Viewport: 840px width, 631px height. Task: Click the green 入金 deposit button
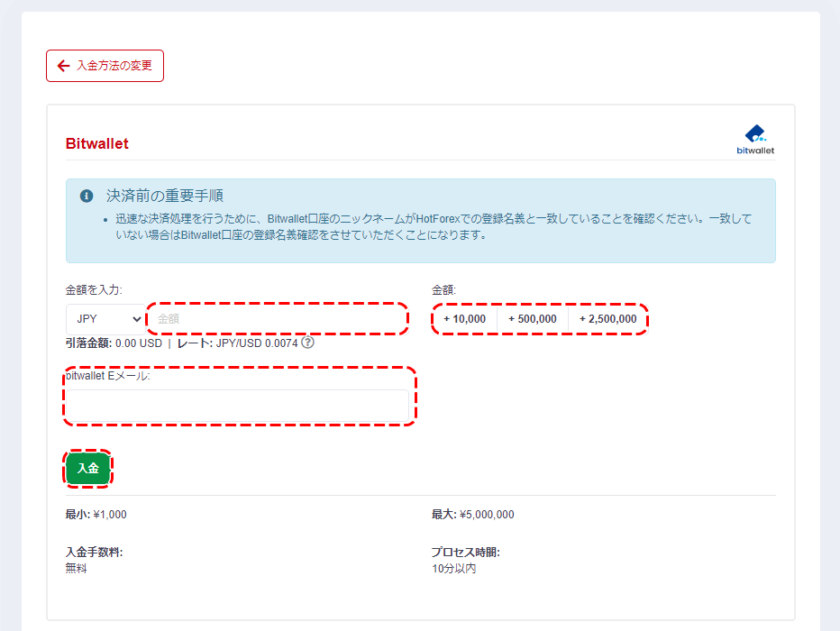click(x=87, y=469)
